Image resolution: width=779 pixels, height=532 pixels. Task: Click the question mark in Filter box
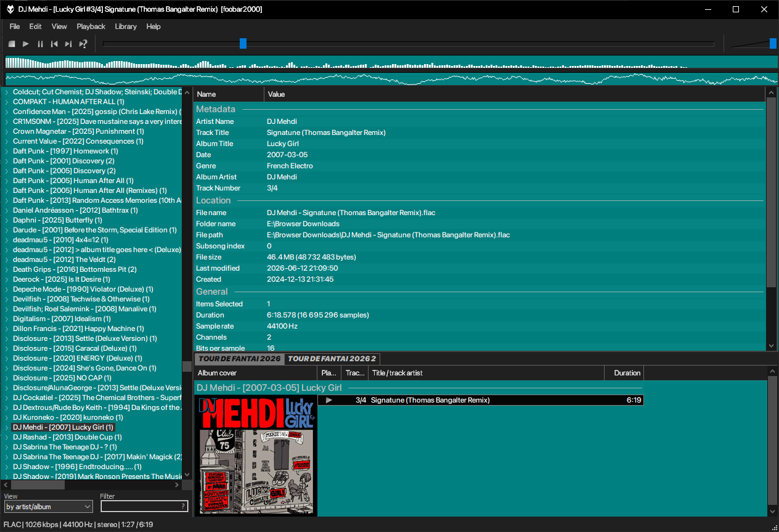(183, 507)
